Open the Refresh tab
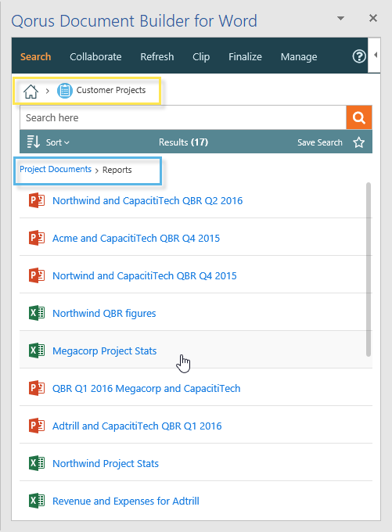 [157, 56]
